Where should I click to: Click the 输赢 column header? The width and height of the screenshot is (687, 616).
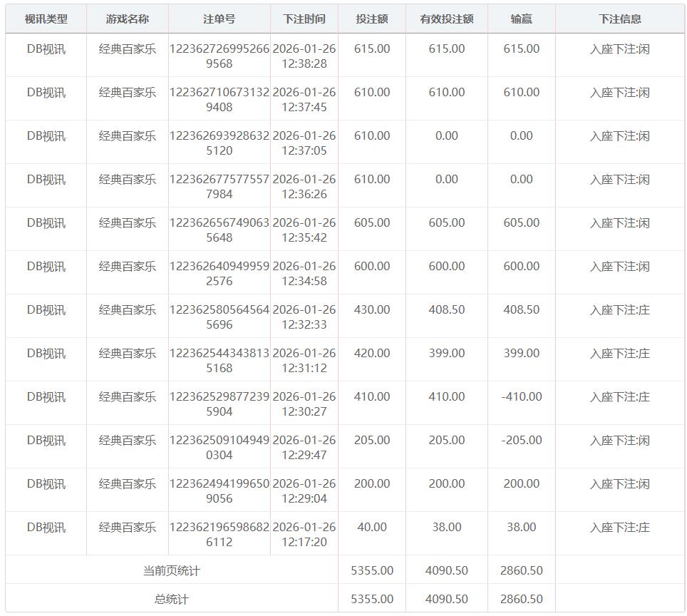pos(521,19)
